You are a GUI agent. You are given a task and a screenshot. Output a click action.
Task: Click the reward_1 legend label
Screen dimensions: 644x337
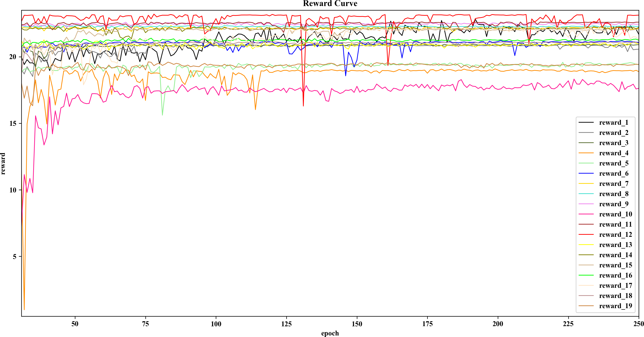[x=614, y=123]
